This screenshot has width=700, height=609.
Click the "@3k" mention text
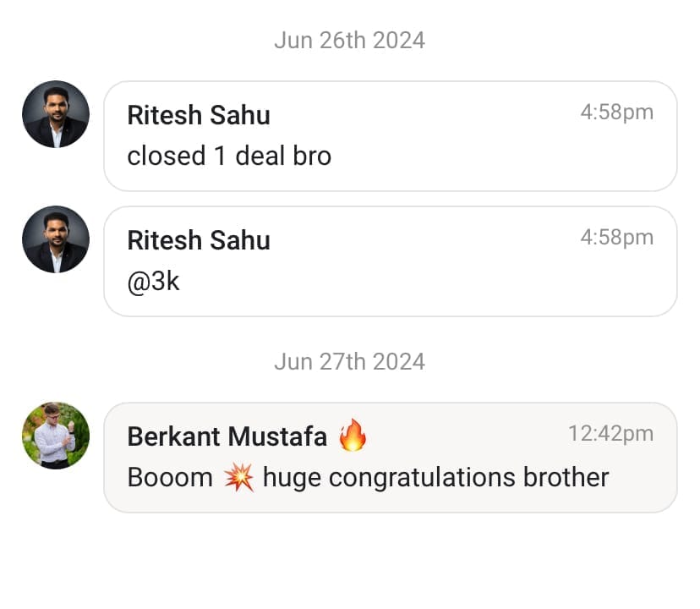tap(153, 281)
